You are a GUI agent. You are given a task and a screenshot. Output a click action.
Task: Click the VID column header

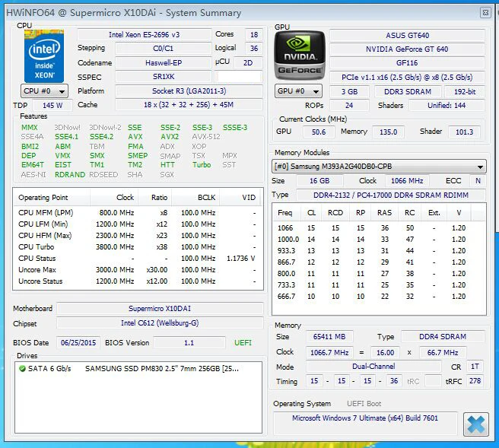pos(240,198)
